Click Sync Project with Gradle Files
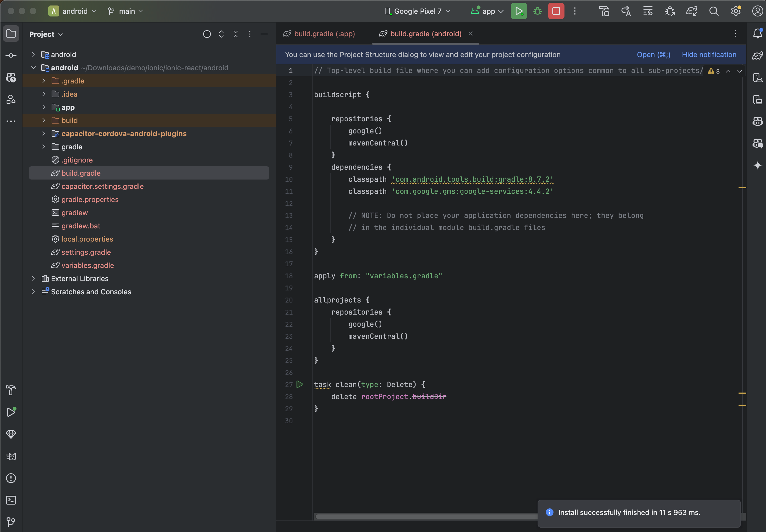Viewport: 766px width, 532px height. (x=692, y=11)
